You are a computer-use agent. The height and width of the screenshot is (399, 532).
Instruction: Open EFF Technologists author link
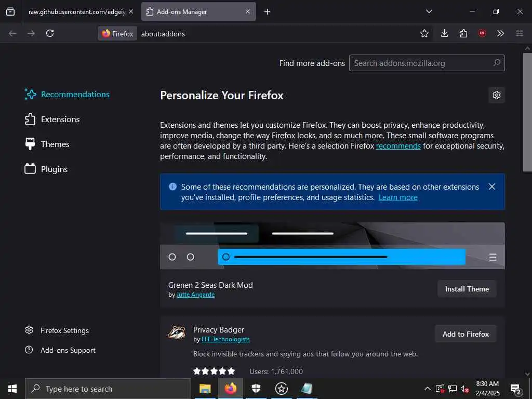click(x=225, y=339)
